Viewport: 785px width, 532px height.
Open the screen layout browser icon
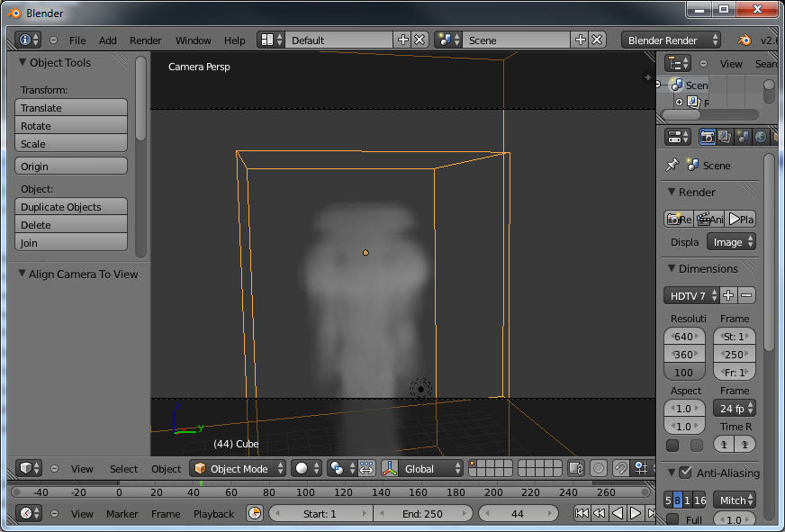coord(271,40)
